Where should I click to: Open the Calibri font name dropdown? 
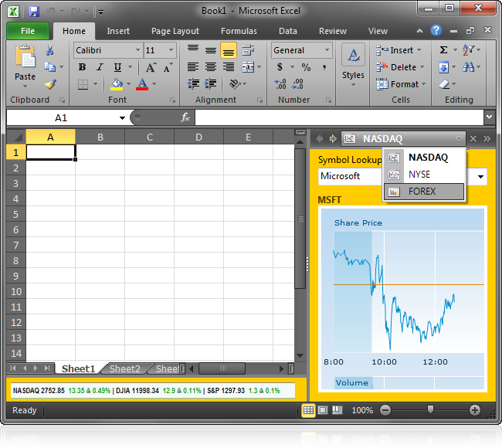[x=137, y=50]
